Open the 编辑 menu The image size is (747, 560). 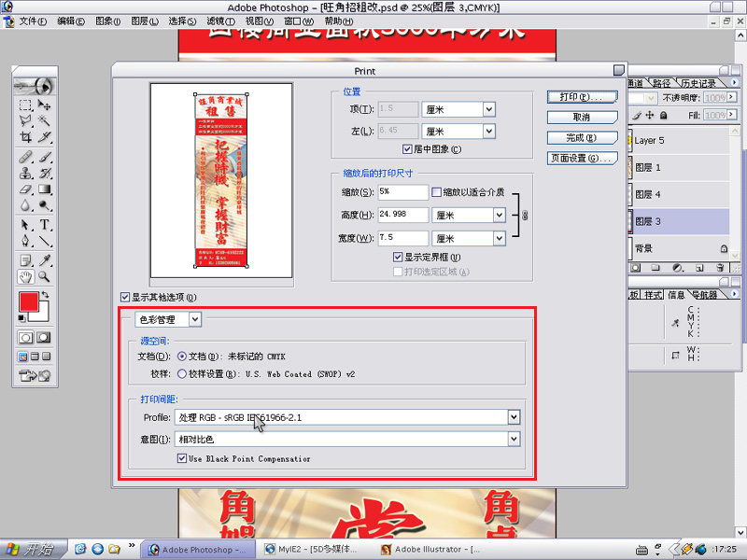coord(71,21)
